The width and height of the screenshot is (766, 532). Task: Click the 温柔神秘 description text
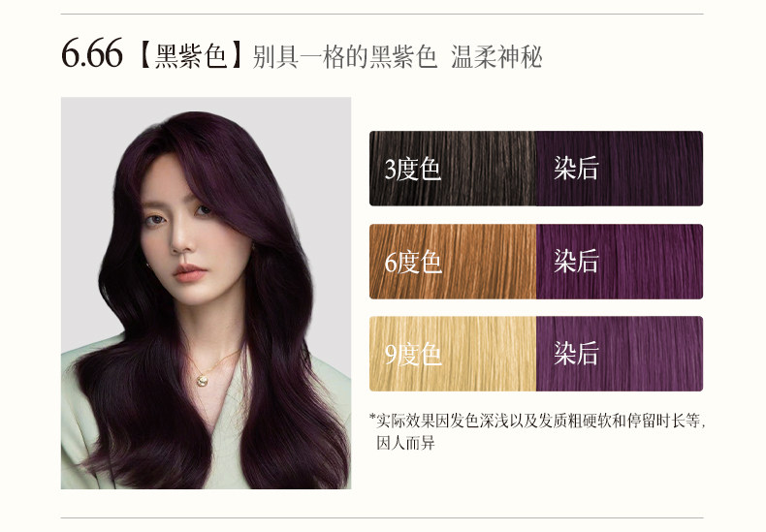pos(496,56)
